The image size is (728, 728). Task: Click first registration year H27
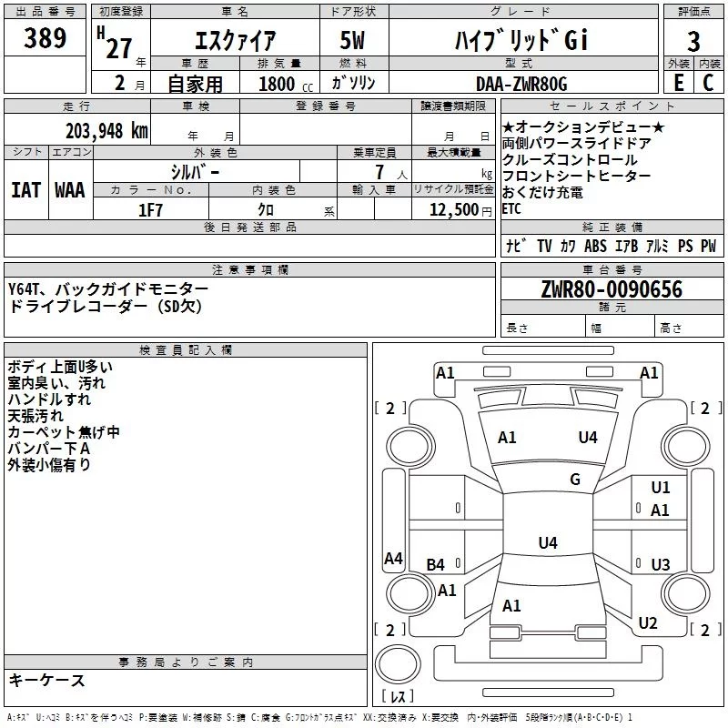tap(115, 43)
